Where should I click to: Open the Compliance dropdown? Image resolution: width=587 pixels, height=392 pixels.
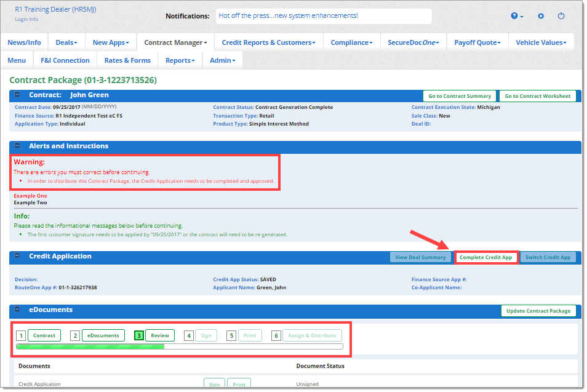click(351, 42)
